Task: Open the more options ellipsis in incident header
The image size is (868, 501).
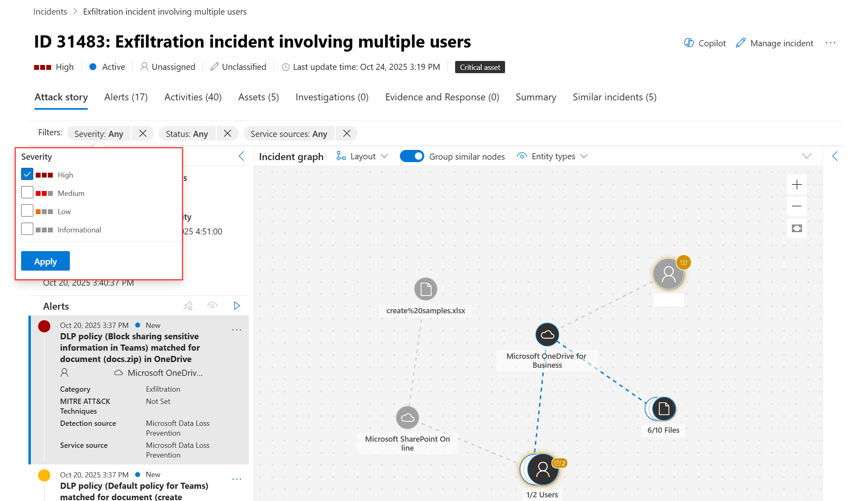Action: tap(830, 43)
